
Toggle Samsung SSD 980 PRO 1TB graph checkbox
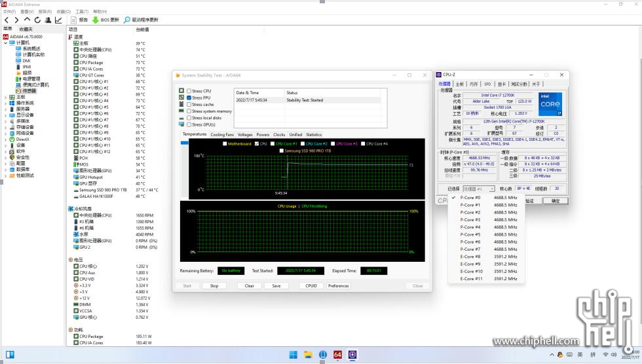tap(281, 151)
